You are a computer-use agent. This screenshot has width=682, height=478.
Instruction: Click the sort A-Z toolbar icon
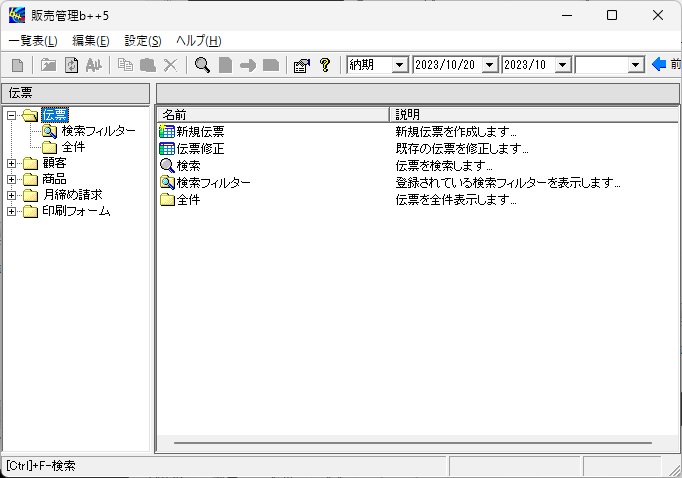[x=94, y=65]
